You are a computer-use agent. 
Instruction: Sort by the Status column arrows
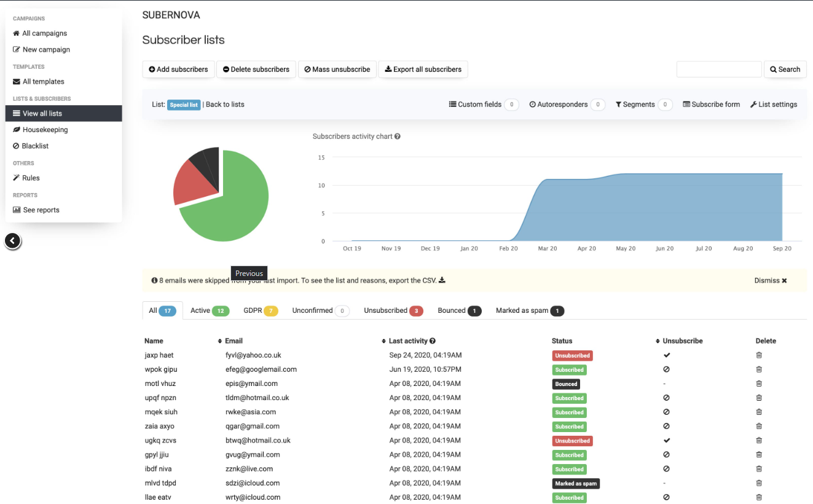pos(657,341)
